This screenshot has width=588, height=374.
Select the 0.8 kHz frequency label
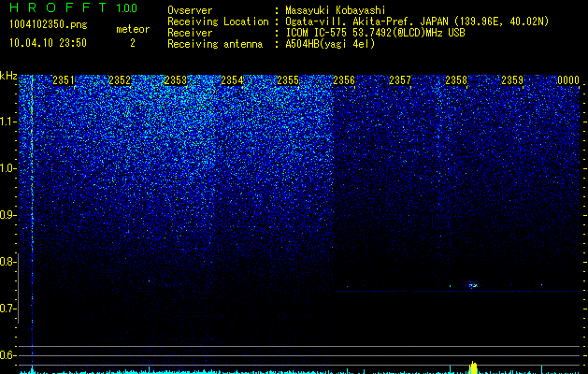[7, 262]
